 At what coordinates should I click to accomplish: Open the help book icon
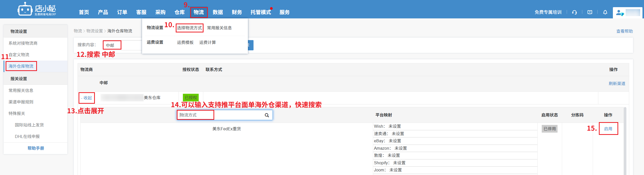pos(590,12)
